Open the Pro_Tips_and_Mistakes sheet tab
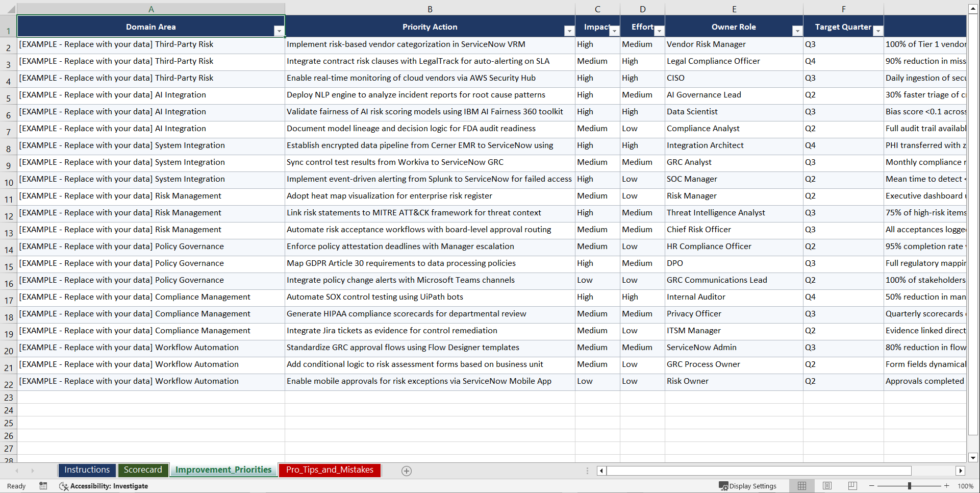980x493 pixels. pyautogui.click(x=329, y=470)
